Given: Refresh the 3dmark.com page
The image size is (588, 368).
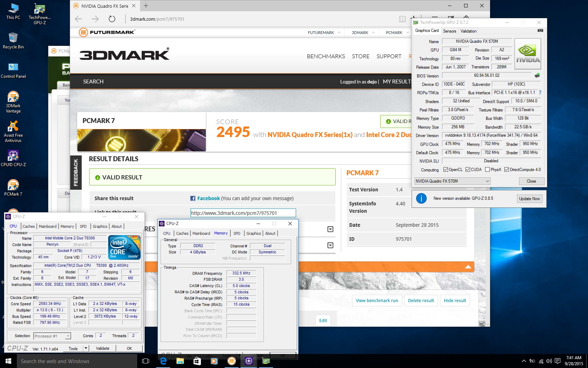Looking at the screenshot, I should click(112, 19).
